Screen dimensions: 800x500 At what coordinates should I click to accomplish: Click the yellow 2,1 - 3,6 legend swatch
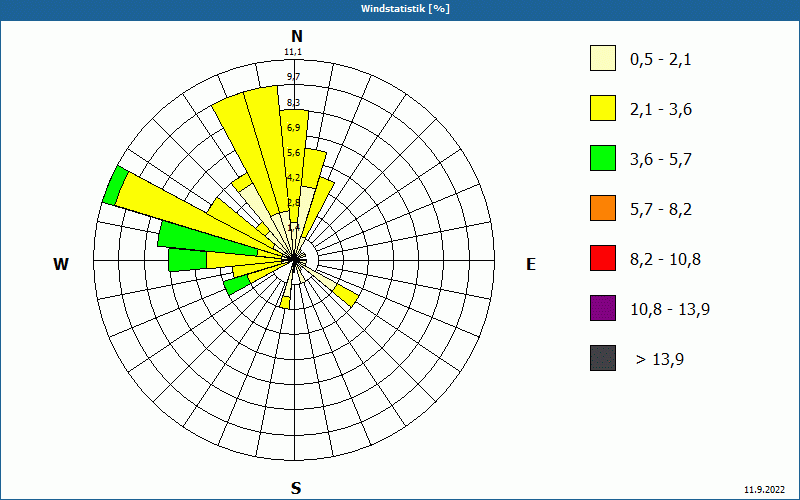coord(603,108)
